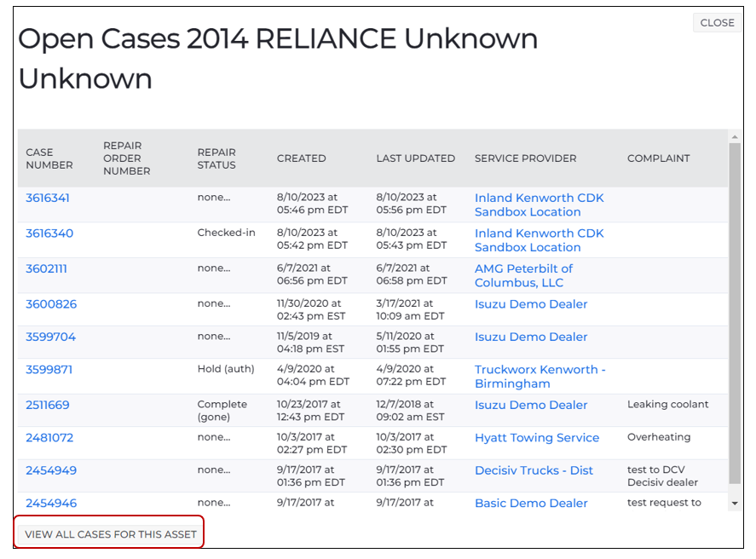Screen dimensions: 756x559
Task: Open Truckworx Kenworth - Birmingham provider
Action: [540, 377]
